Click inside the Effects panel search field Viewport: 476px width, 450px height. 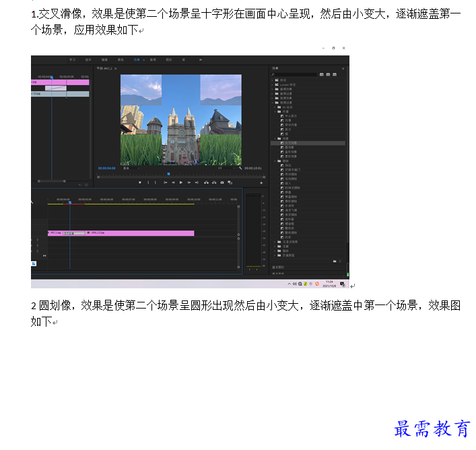coord(294,74)
